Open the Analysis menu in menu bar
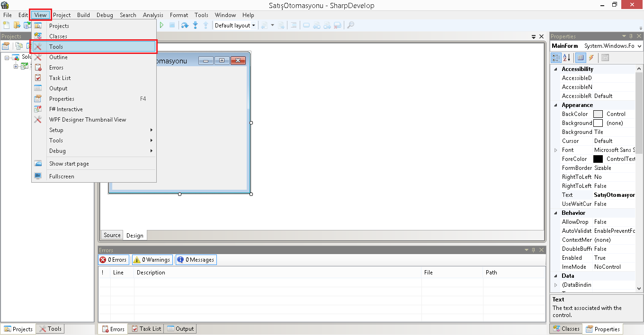 tap(153, 15)
